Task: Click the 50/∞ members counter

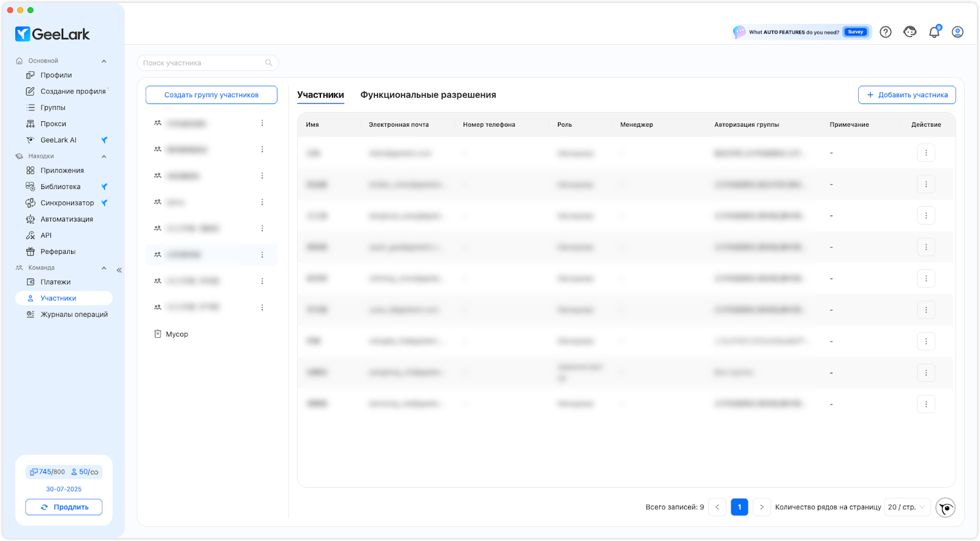Action: 85,472
